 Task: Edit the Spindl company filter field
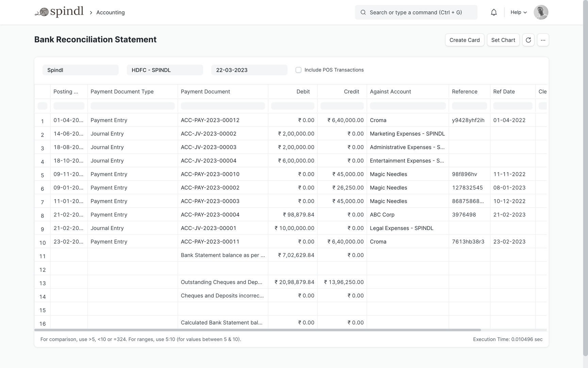[x=81, y=70]
